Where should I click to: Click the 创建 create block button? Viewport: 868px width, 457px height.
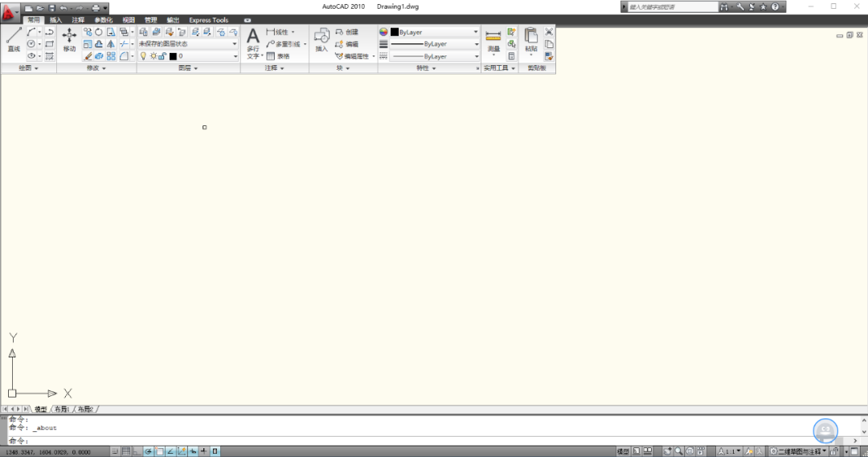(x=347, y=32)
